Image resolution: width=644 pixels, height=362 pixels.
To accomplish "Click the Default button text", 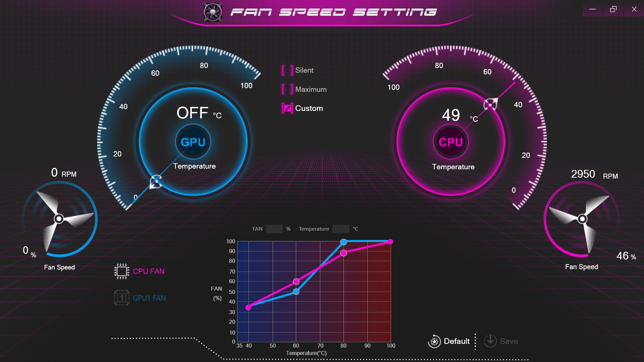I will coord(457,341).
